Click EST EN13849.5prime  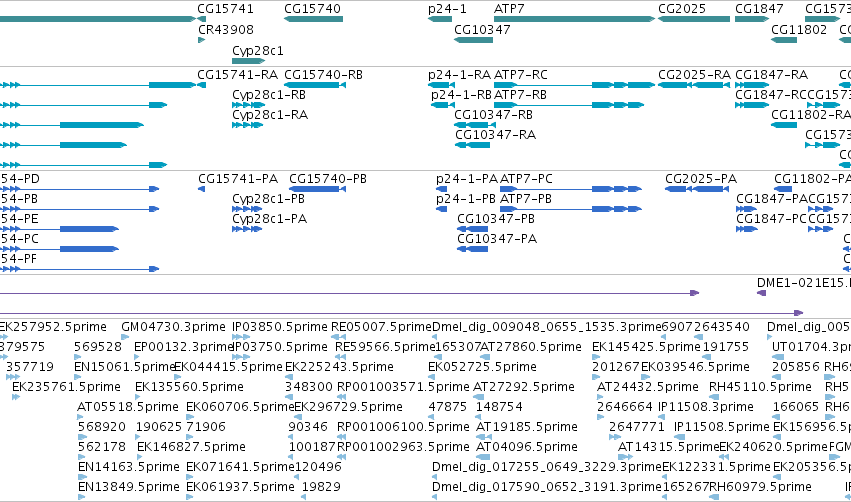pos(129,487)
